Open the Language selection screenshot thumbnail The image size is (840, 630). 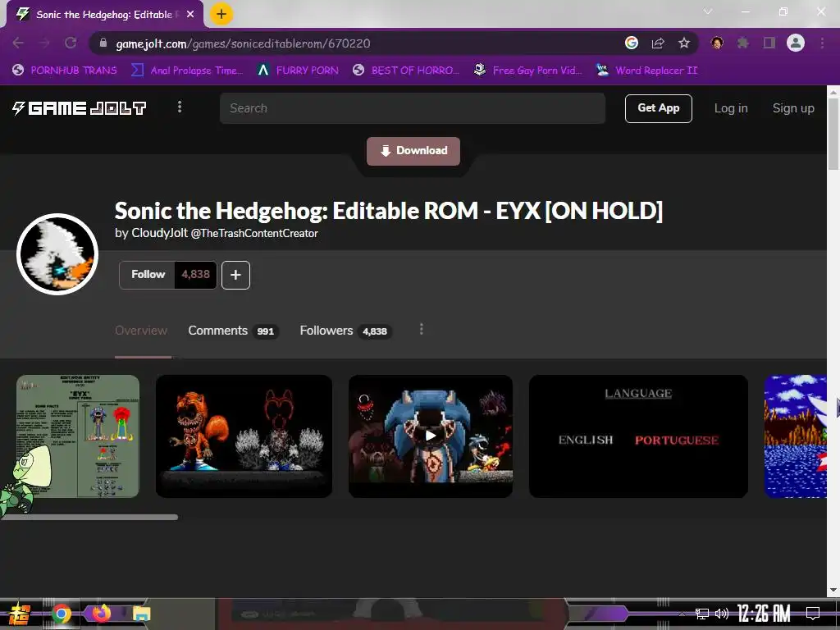click(x=638, y=436)
